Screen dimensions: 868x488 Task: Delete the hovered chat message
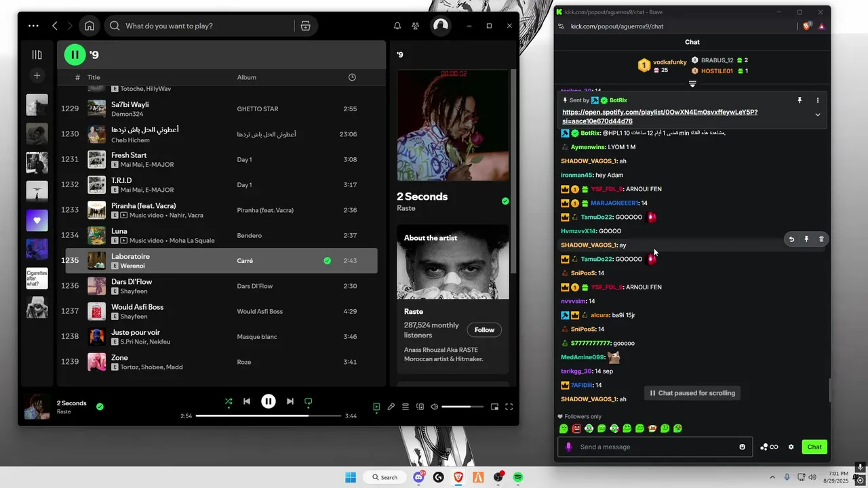click(821, 239)
